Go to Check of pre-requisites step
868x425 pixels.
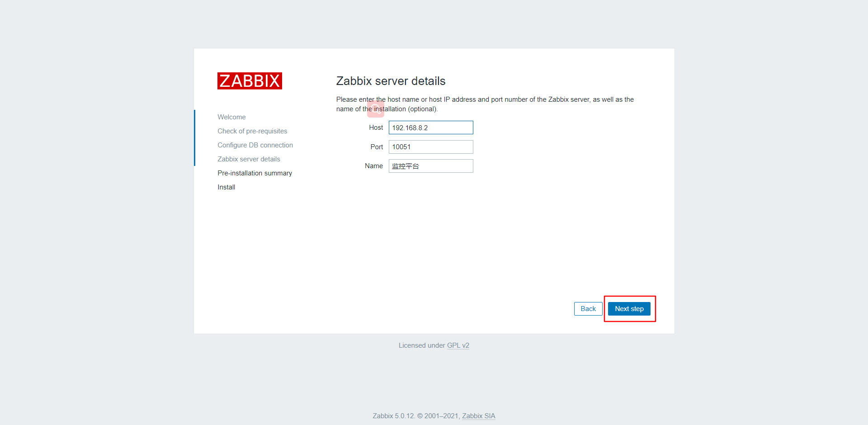pos(252,131)
